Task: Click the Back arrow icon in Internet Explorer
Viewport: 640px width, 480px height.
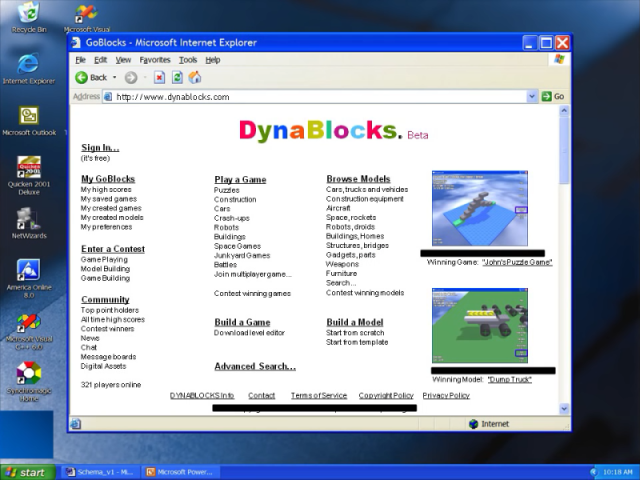Action: pos(81,78)
